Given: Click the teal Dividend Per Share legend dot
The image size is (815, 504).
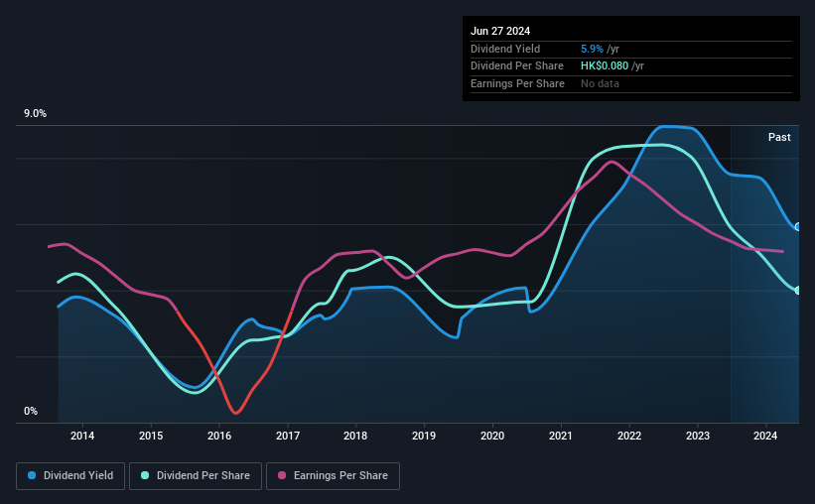Looking at the screenshot, I should point(145,475).
